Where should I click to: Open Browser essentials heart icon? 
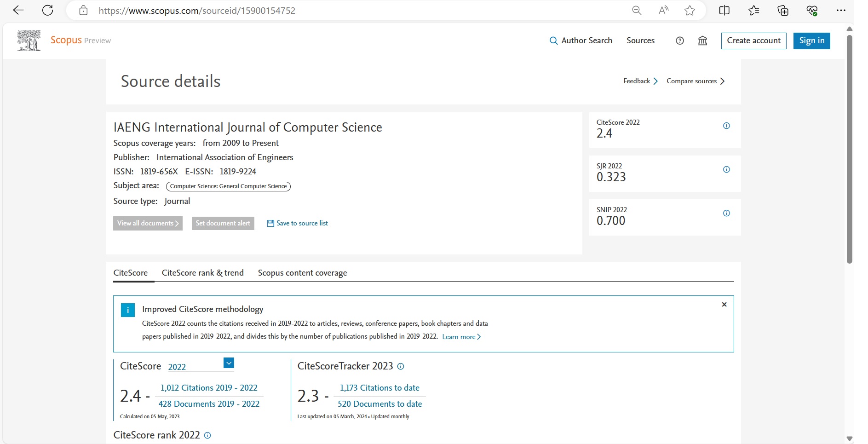812,11
